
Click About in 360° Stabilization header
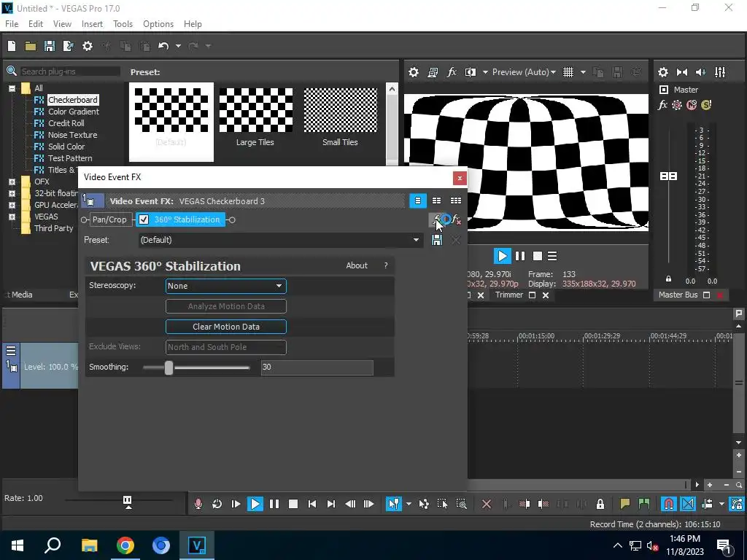[x=356, y=265]
